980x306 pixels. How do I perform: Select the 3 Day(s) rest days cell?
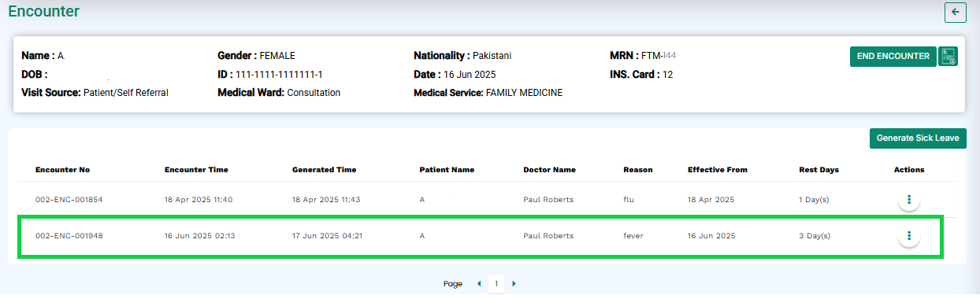click(814, 236)
